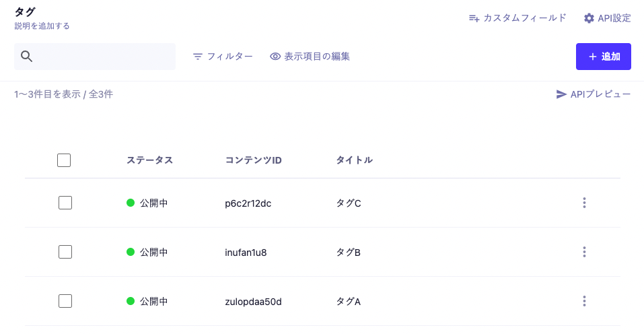
Task: Open the filter icon menu
Action: tap(198, 57)
